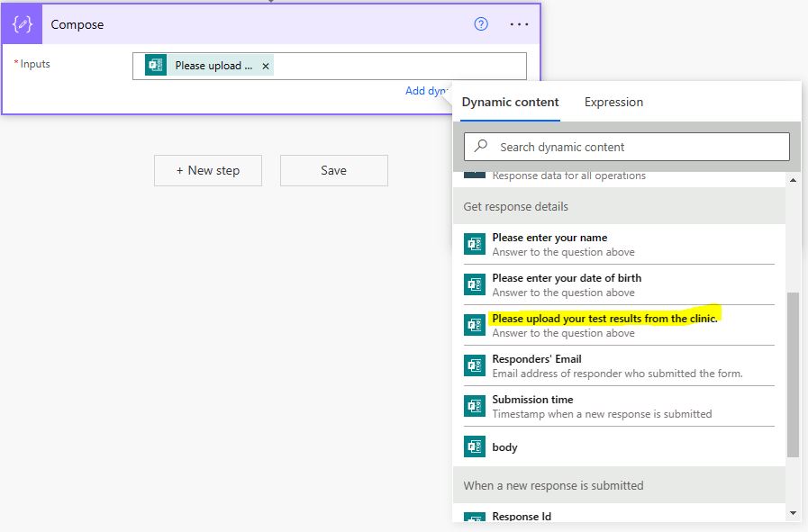Click Forms icon beside 'Please enter your date of birth'
The height and width of the screenshot is (532, 808).
[x=475, y=284]
